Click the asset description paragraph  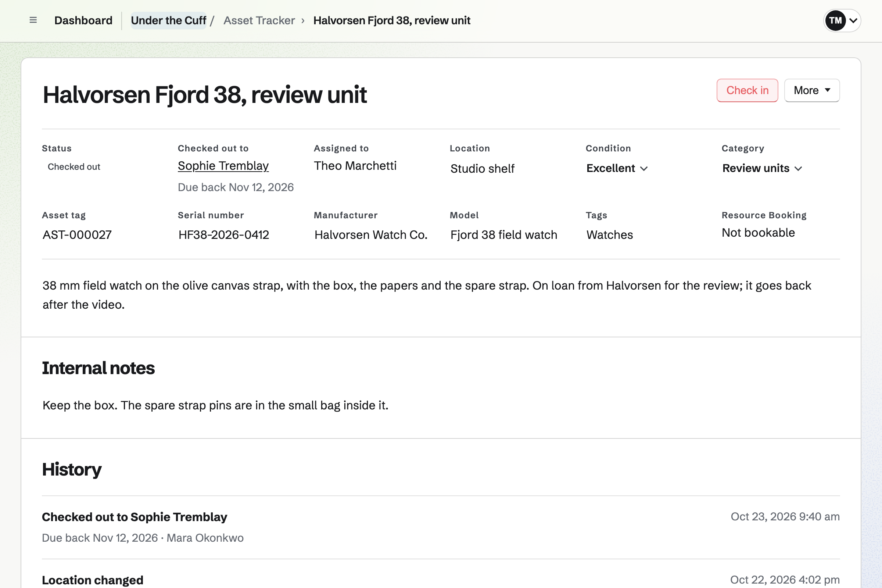coord(427,295)
